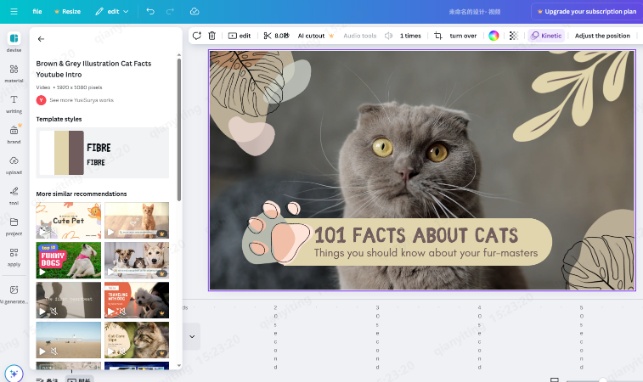The image size is (643, 382).
Task: Open the AI cutout tool
Action: pyautogui.click(x=316, y=36)
